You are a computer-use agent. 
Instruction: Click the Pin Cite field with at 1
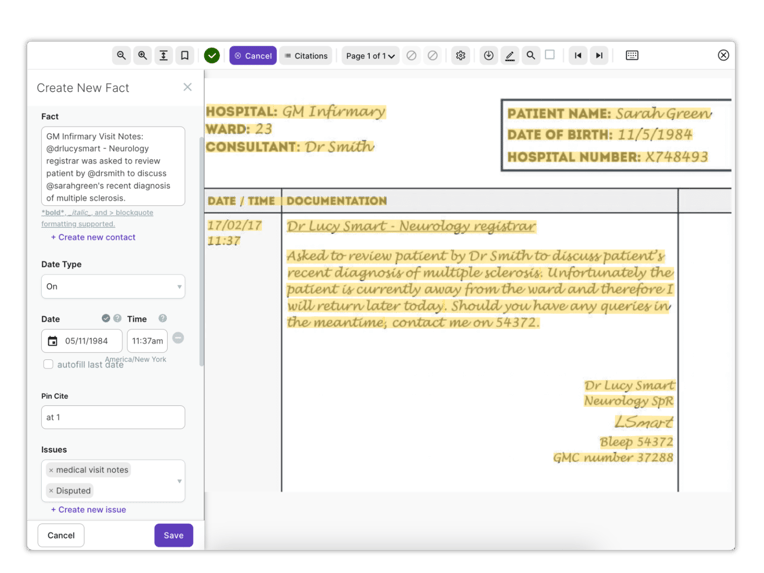coord(113,417)
